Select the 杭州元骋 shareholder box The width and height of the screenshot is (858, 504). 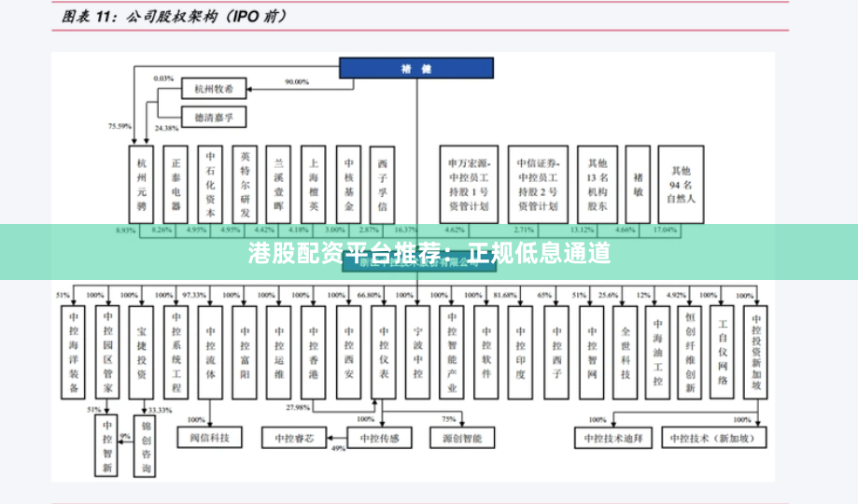[141, 185]
